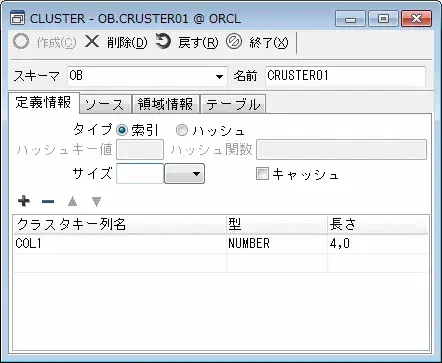The height and width of the screenshot is (363, 442).
Task: Move column up with triangle icon
Action: pyautogui.click(x=72, y=201)
